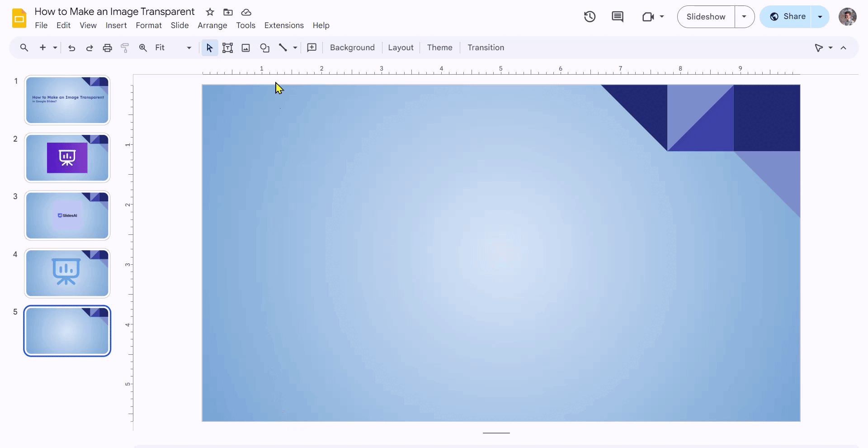The image size is (868, 448).
Task: Open the new slide layout dropdown arrow
Action: (55, 48)
